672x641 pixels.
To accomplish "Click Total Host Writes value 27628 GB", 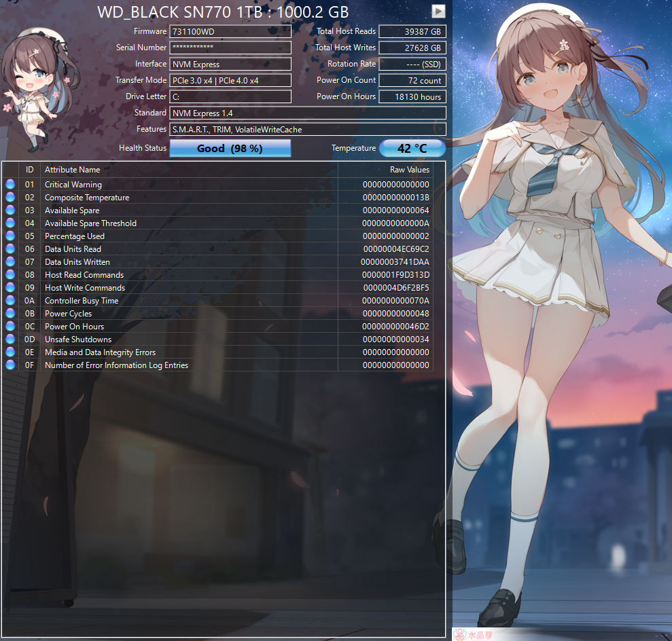I will click(412, 48).
